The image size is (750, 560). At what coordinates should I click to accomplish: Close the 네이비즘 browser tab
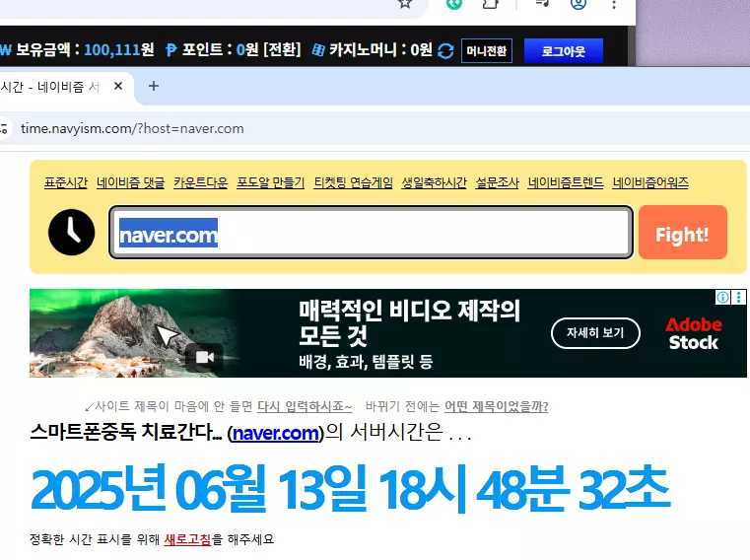point(118,86)
